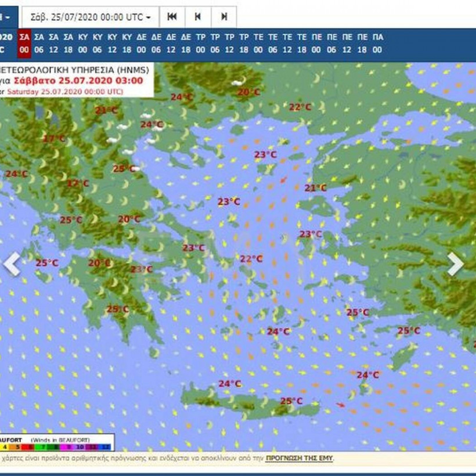Select the highlighted ΣΑ 00 time slot
Image resolution: width=476 pixels, height=476 pixels.
(x=24, y=44)
